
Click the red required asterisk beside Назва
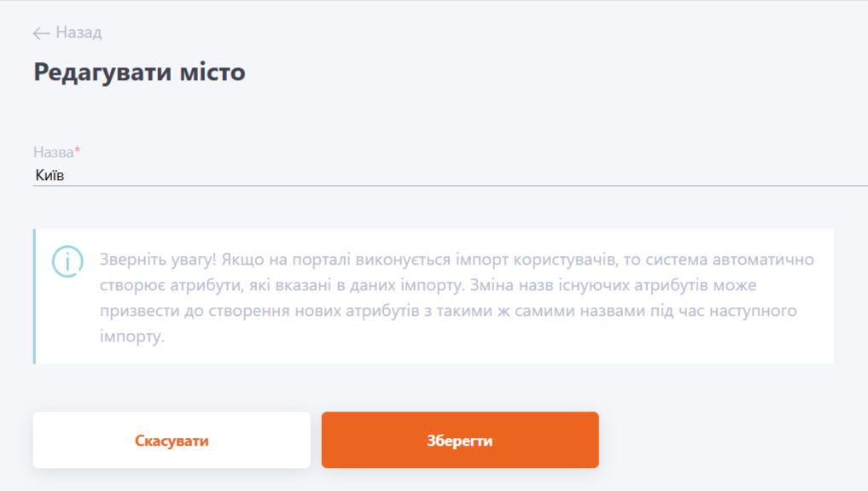pos(78,149)
